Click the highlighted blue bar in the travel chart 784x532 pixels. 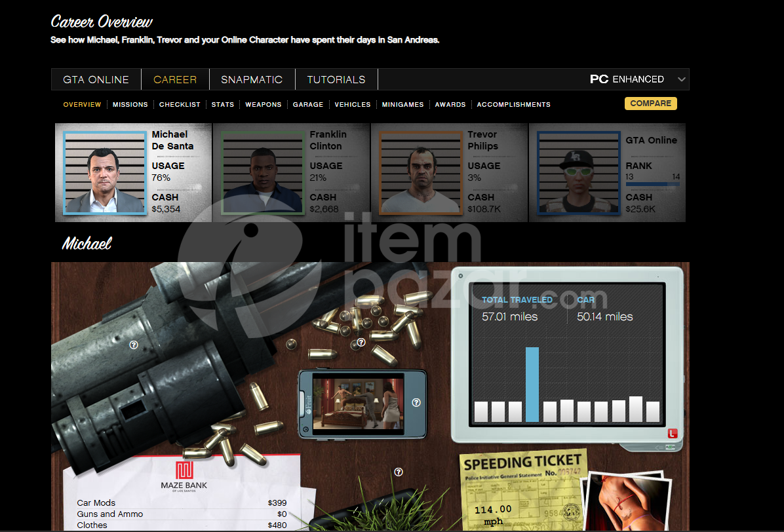532,385
